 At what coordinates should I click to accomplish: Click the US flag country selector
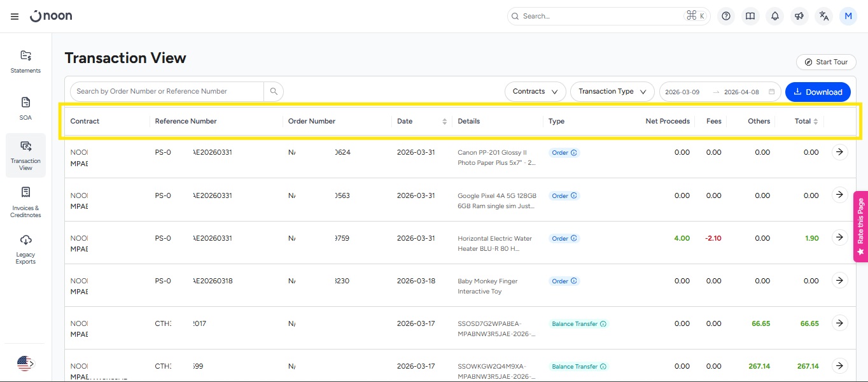pos(25,364)
